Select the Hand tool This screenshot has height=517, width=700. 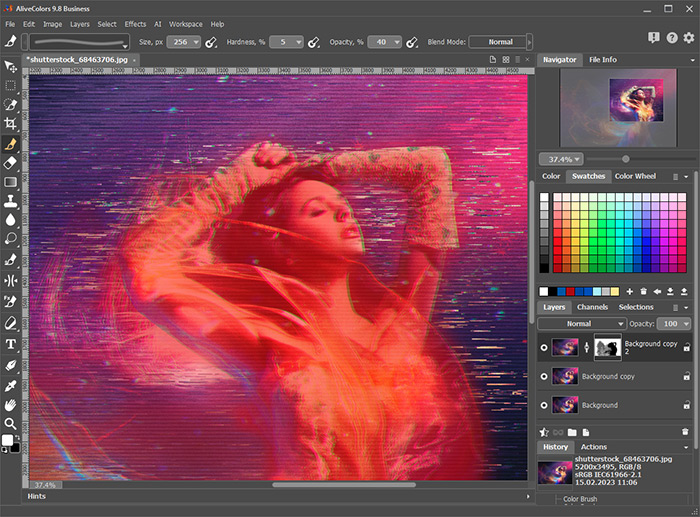coord(10,404)
